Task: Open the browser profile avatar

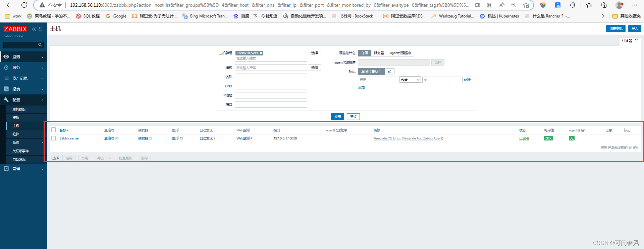Action: tap(620, 5)
